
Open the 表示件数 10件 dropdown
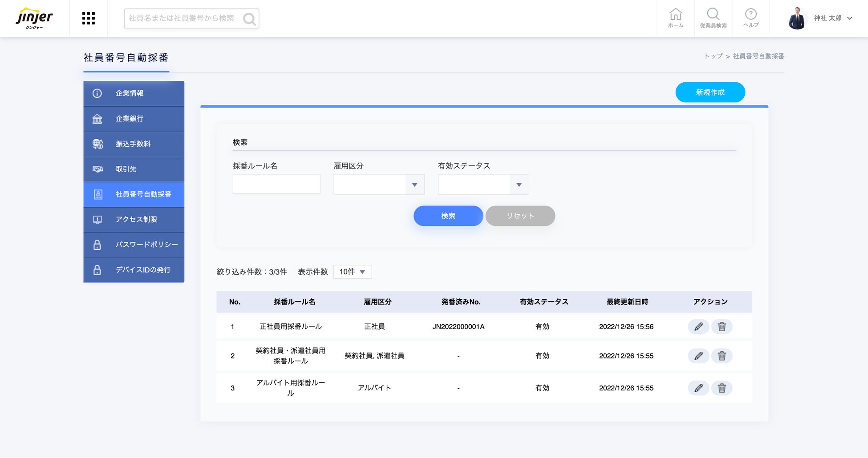(x=352, y=272)
